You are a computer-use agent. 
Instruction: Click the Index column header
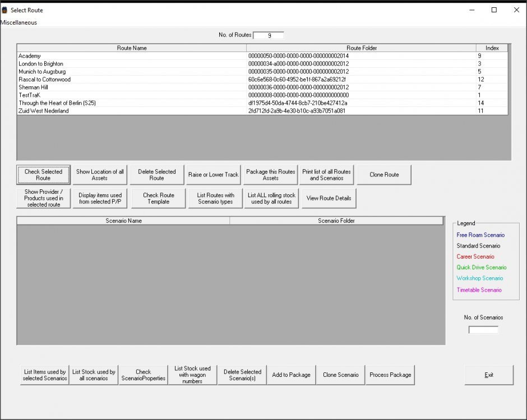(492, 48)
